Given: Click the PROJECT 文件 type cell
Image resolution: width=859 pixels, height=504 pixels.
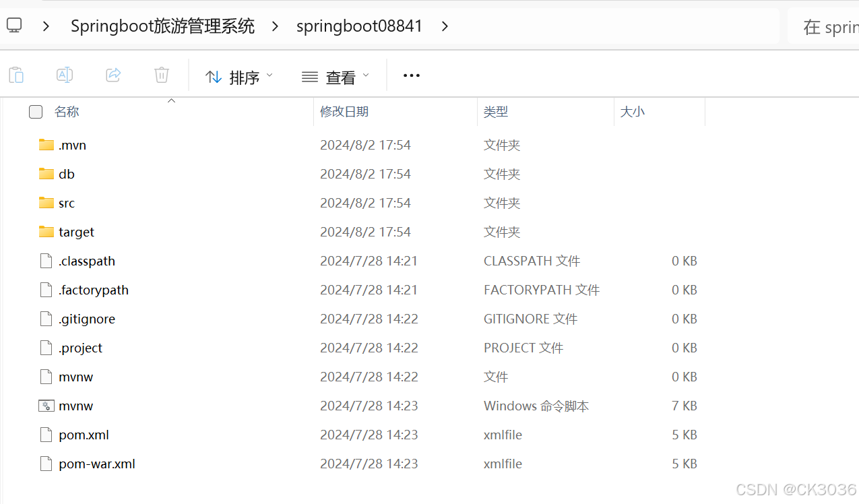Looking at the screenshot, I should click(x=523, y=348).
